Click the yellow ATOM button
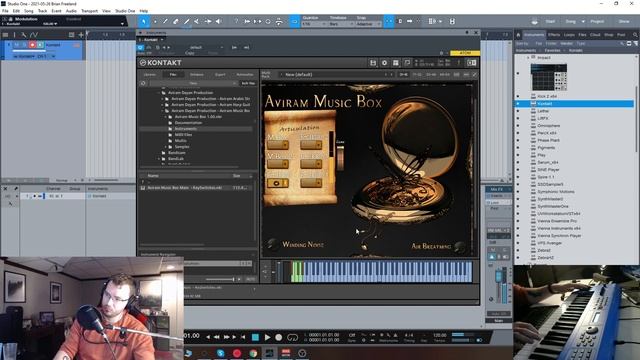 coord(465,53)
